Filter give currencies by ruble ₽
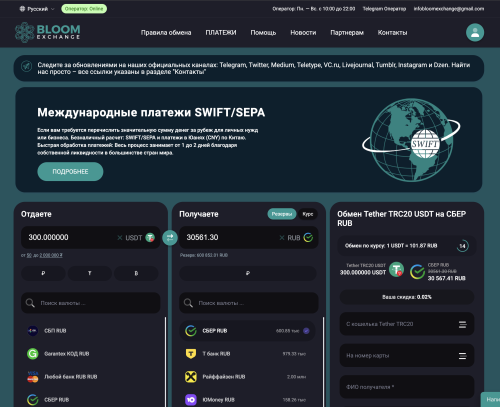 point(43,273)
